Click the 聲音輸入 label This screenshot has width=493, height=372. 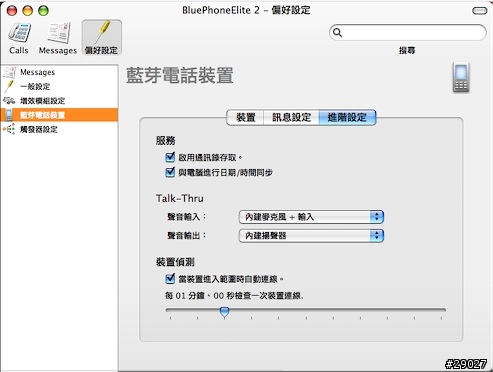click(187, 217)
